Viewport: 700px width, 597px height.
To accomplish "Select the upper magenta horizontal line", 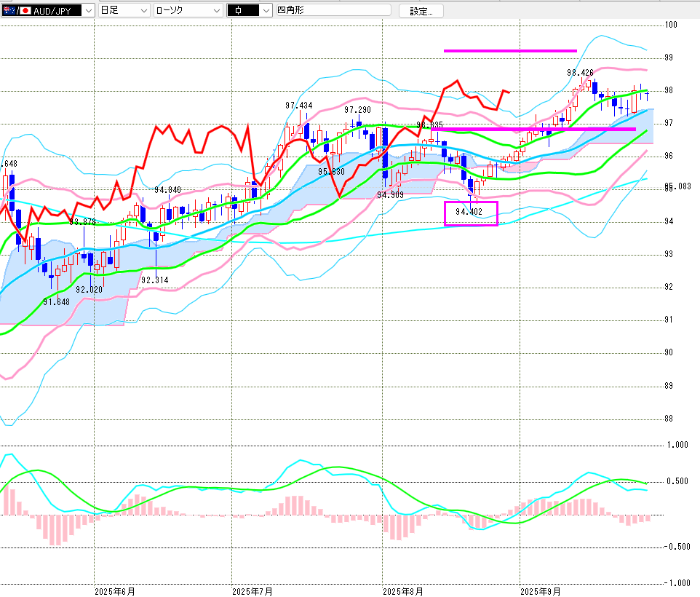I will 509,51.
